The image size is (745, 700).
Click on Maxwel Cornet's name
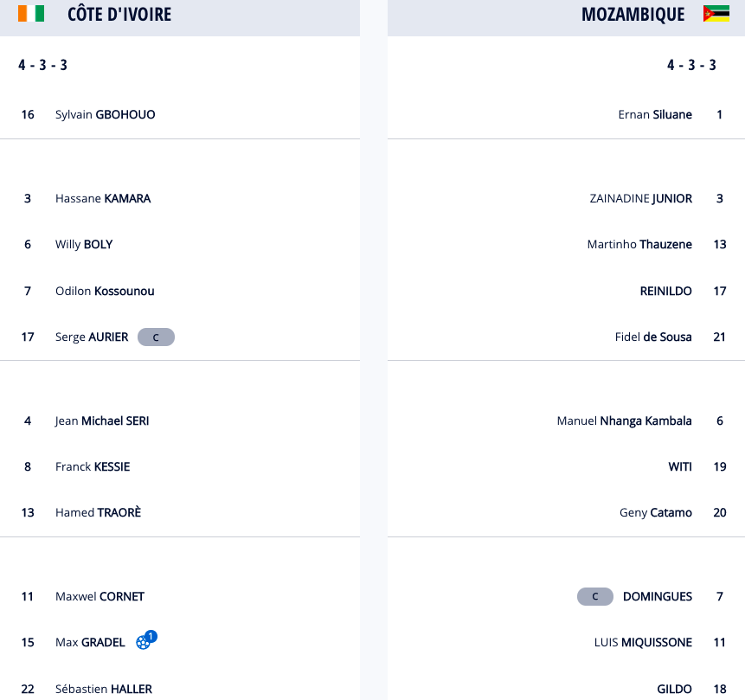[x=100, y=596]
